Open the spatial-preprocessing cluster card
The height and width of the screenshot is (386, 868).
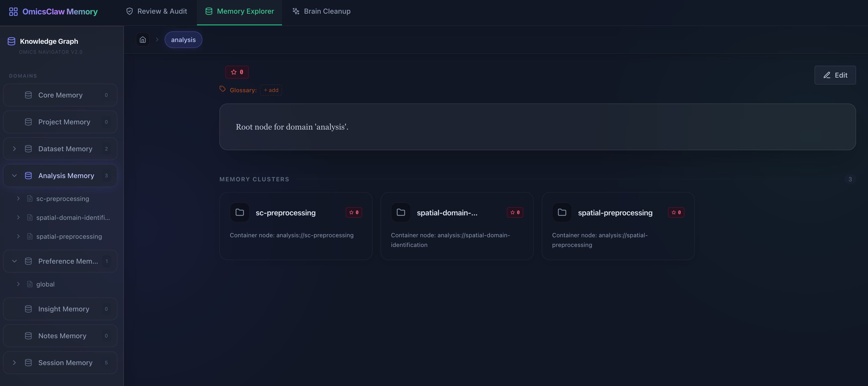pyautogui.click(x=618, y=226)
